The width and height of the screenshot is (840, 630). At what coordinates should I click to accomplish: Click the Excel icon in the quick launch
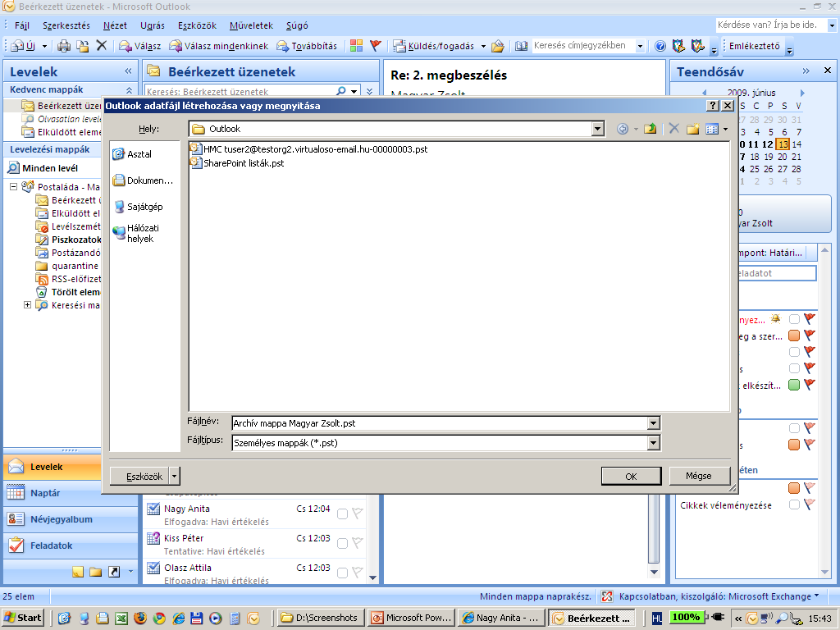[121, 618]
